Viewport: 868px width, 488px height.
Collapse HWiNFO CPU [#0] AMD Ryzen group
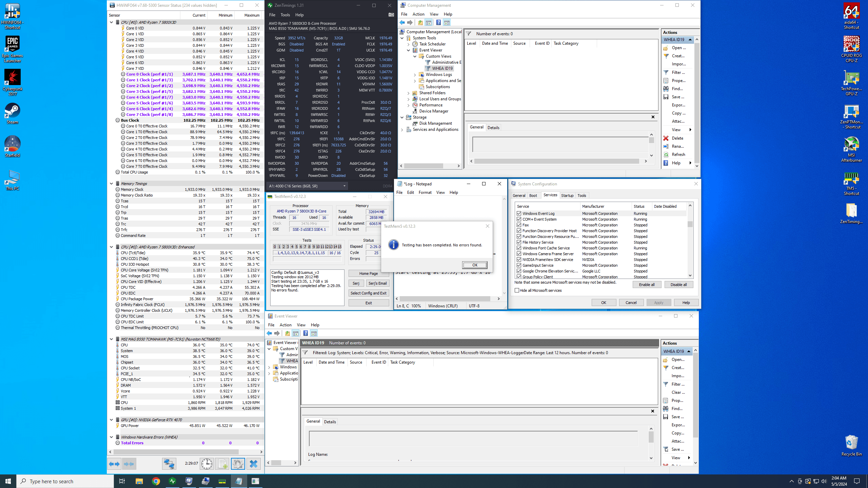tap(111, 22)
